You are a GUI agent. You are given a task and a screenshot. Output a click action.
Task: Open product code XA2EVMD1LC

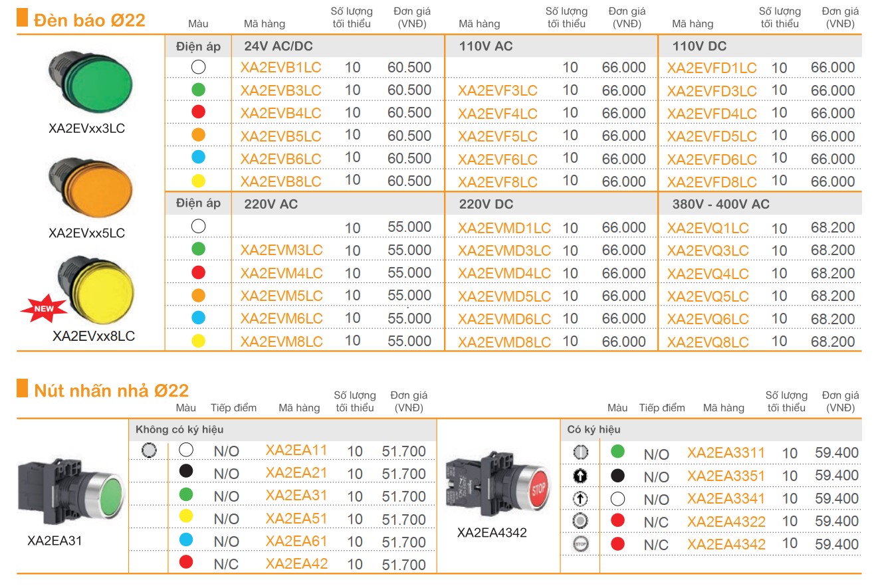pyautogui.click(x=504, y=228)
